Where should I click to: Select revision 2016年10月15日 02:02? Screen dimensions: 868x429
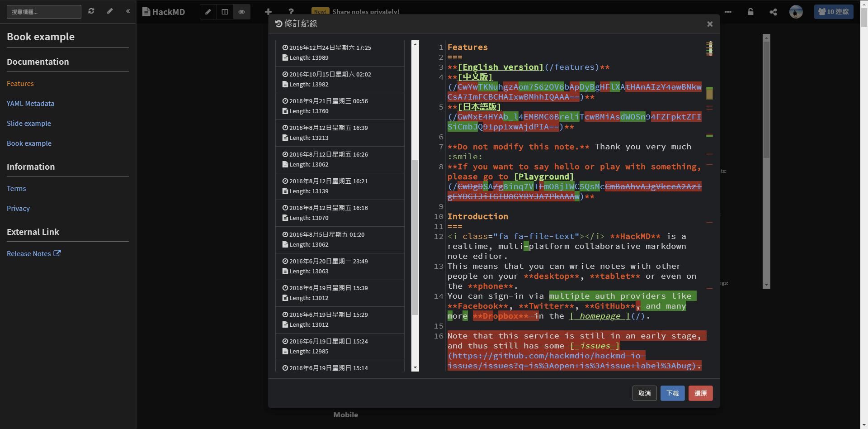pyautogui.click(x=340, y=80)
